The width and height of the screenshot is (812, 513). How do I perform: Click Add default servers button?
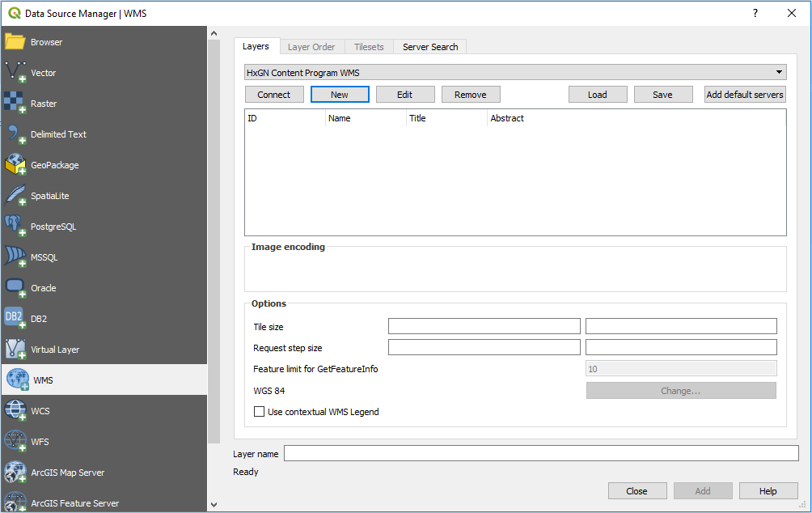point(745,95)
